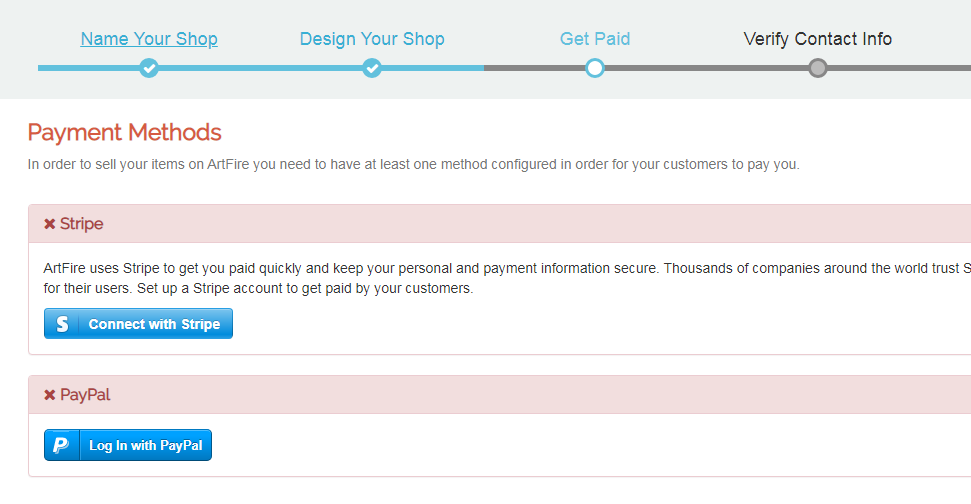
Task: Click the Stripe description paragraph text
Action: [400, 279]
